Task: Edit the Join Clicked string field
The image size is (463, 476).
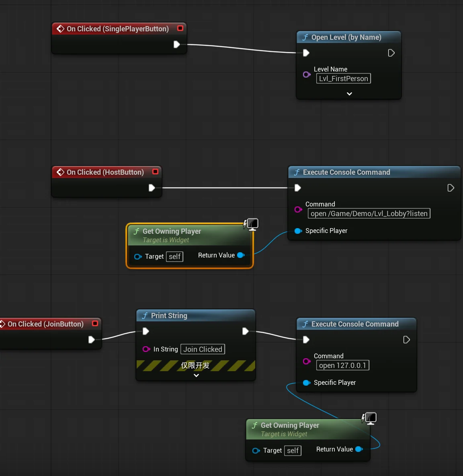Action: tap(203, 349)
